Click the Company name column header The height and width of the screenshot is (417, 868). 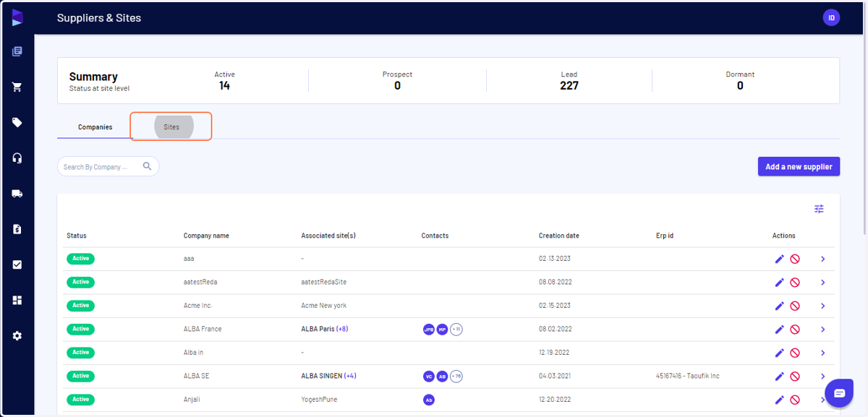(206, 236)
